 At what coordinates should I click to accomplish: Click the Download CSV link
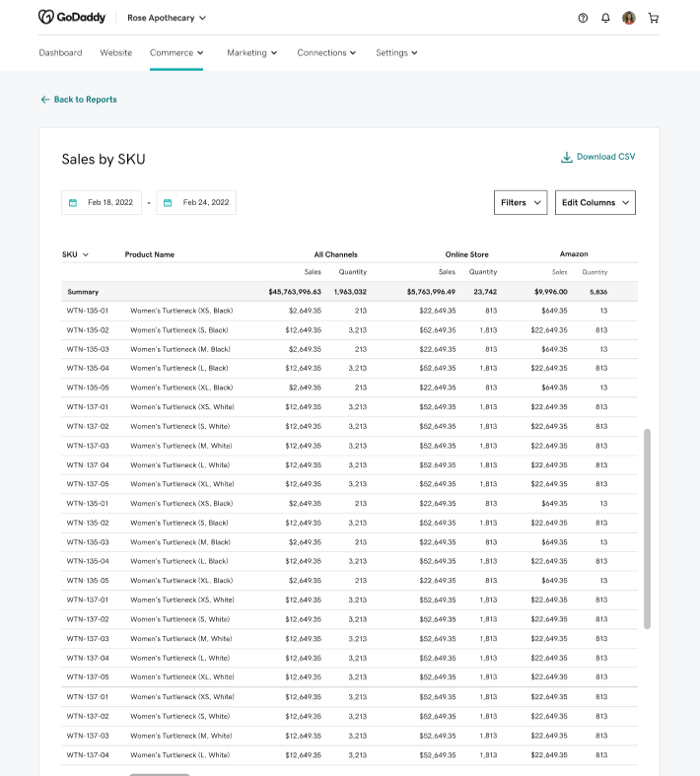[x=605, y=157]
